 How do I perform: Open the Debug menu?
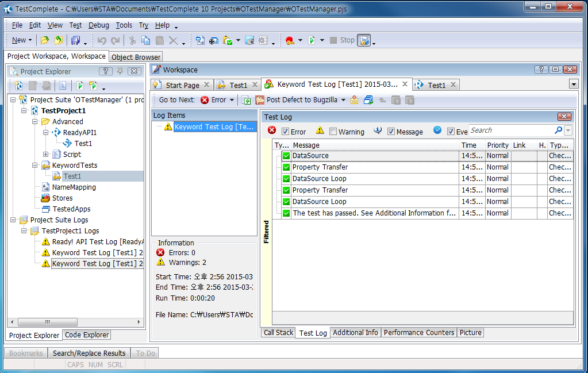(x=98, y=25)
